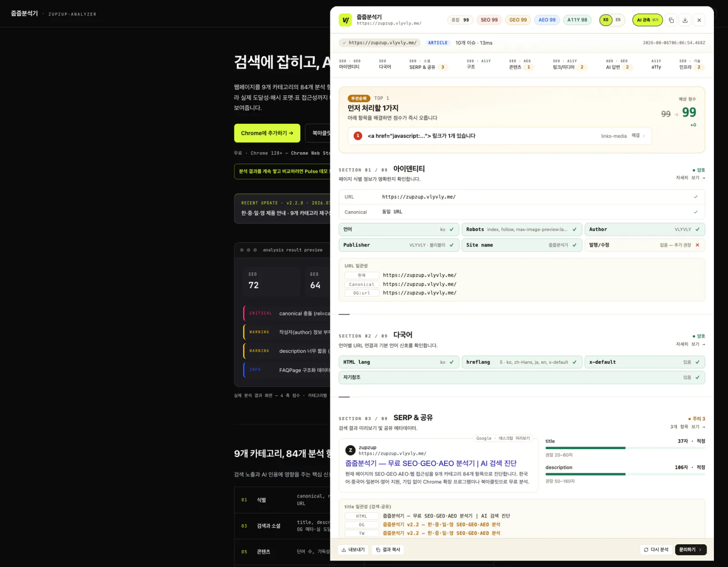
Task: Click the green V logo in the panel header
Action: click(x=345, y=20)
